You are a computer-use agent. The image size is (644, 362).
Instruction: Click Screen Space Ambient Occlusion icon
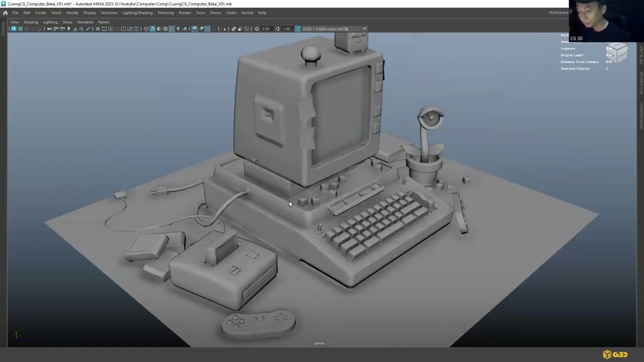(x=194, y=29)
